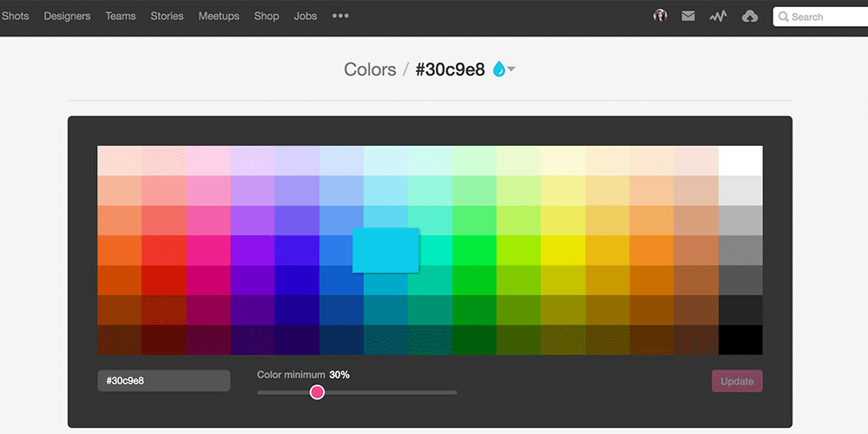This screenshot has width=868, height=434.
Task: Pick the hot pink magenta swatch
Action: (x=208, y=250)
